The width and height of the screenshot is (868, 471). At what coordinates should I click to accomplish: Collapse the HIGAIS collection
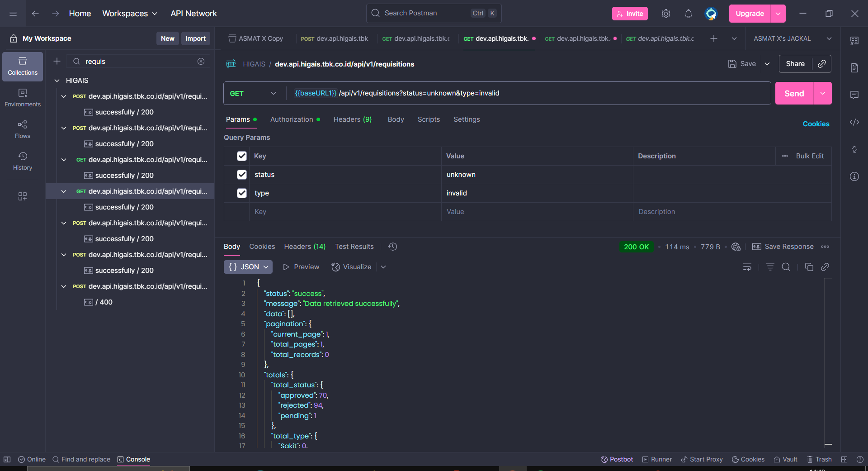pyautogui.click(x=57, y=81)
